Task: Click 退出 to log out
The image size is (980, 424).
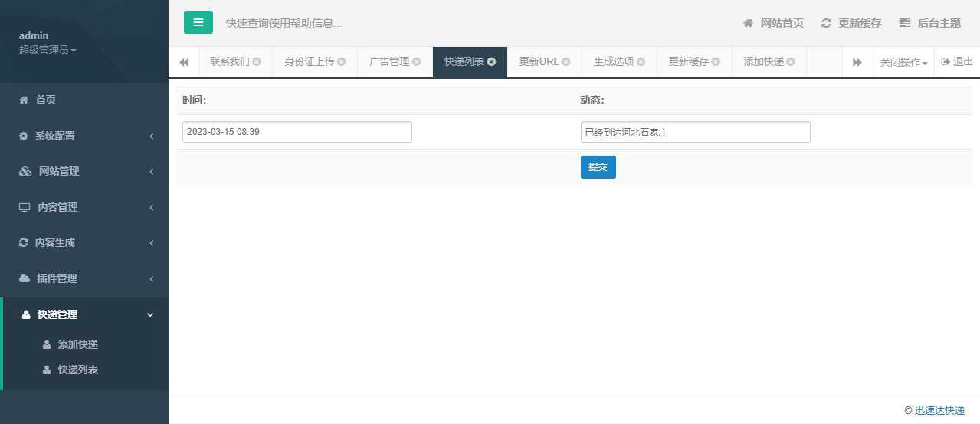Action: click(x=957, y=61)
